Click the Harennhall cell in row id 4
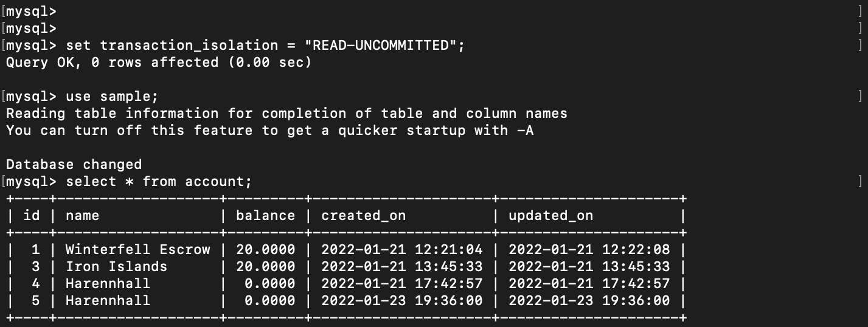The height and width of the screenshot is (327, 868). (x=108, y=283)
